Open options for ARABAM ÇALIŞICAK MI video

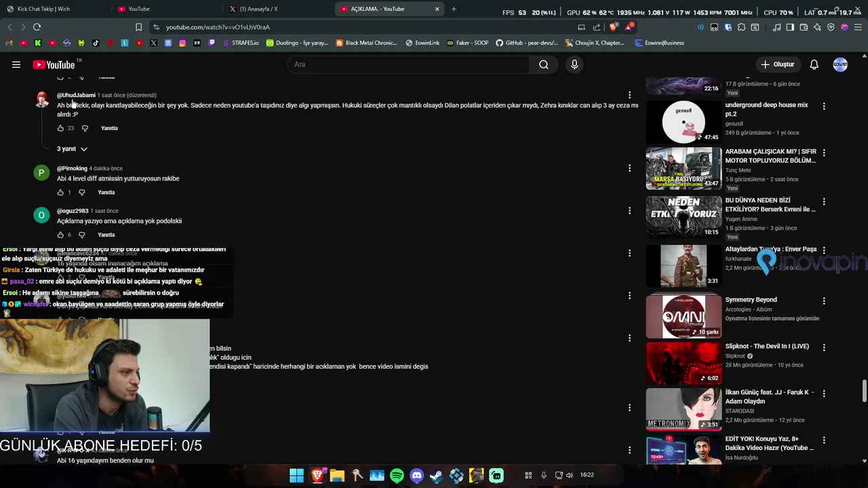point(824,153)
